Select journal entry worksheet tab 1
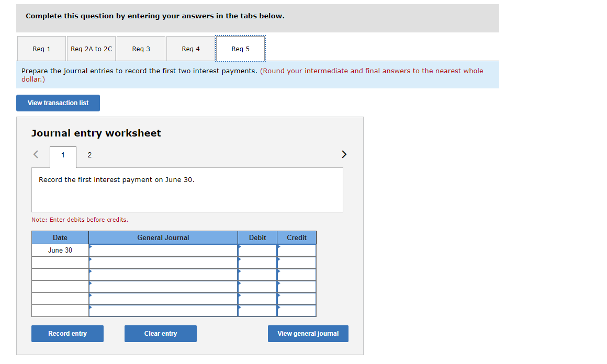This screenshot has height=364, width=607. [63, 155]
